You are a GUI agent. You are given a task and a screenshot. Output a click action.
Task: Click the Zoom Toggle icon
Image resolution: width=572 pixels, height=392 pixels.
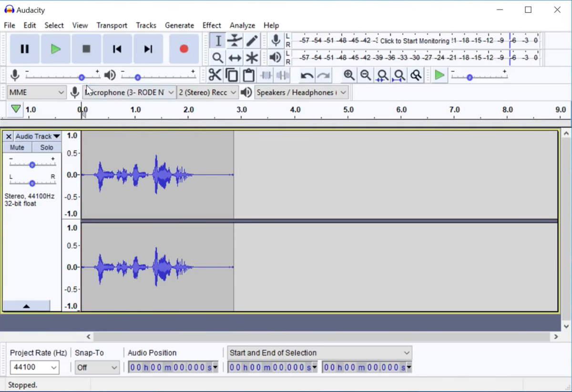(416, 75)
